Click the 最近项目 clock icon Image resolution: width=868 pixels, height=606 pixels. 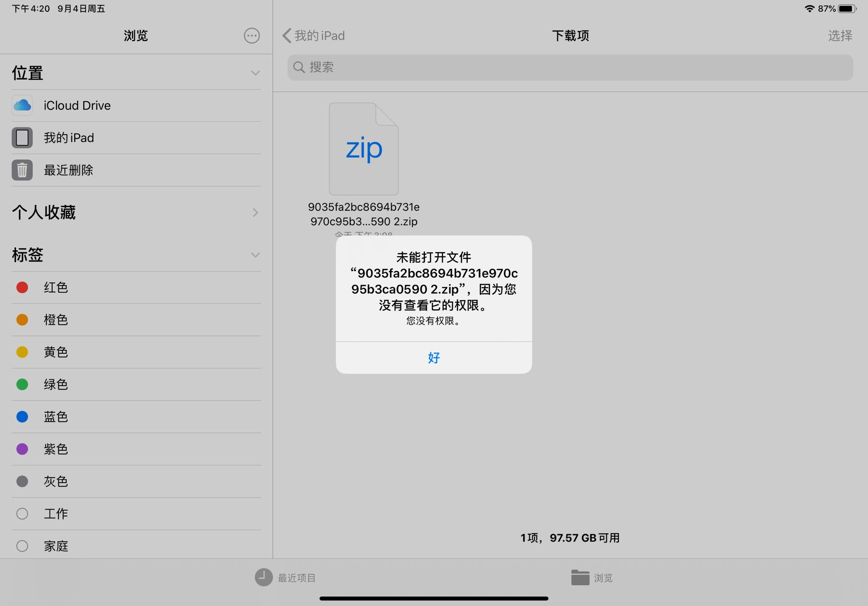pyautogui.click(x=263, y=577)
